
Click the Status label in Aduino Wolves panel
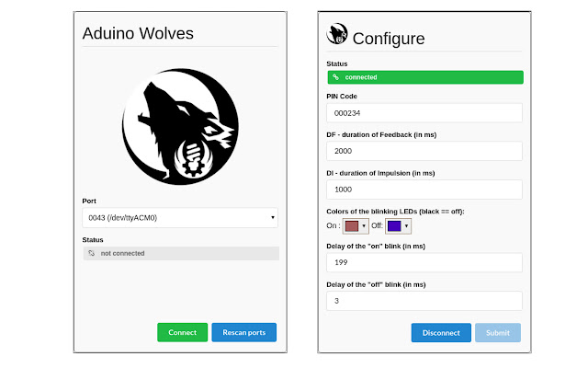pos(93,240)
